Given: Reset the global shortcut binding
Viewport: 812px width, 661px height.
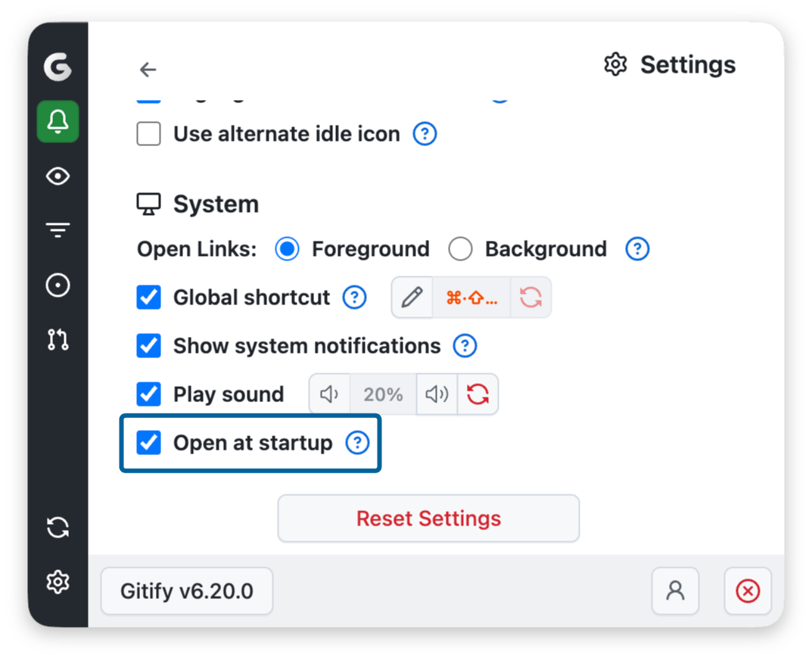Looking at the screenshot, I should pyautogui.click(x=530, y=298).
